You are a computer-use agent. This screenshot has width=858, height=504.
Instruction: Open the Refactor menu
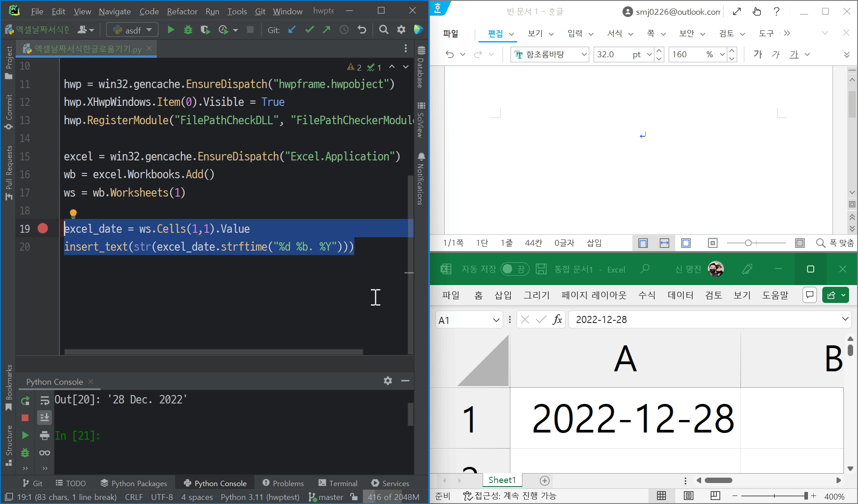click(182, 11)
